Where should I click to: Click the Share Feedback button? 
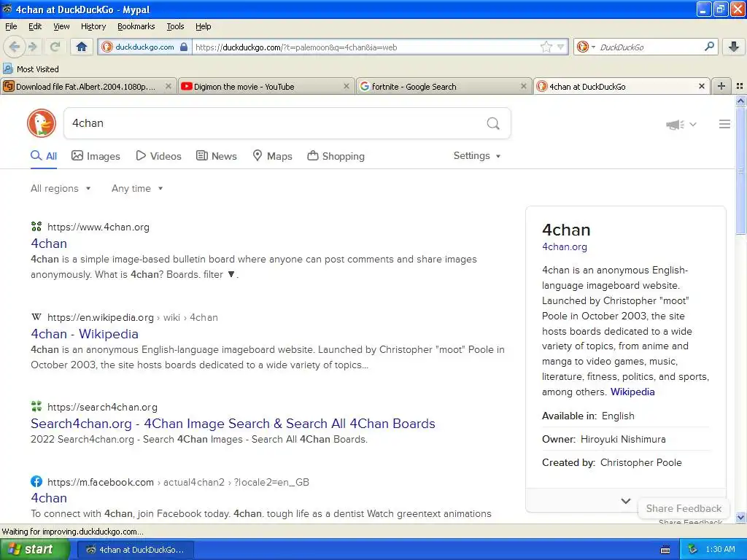pyautogui.click(x=684, y=508)
